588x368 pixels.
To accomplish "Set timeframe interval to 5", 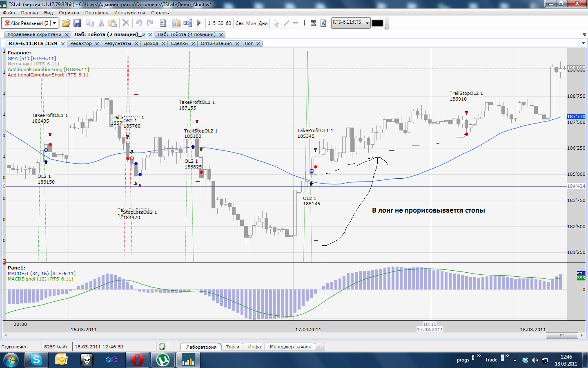I will pyautogui.click(x=214, y=23).
